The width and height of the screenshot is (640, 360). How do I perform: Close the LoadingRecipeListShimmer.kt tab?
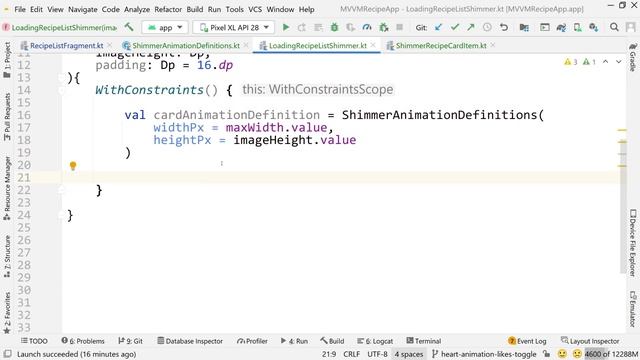pyautogui.click(x=373, y=45)
